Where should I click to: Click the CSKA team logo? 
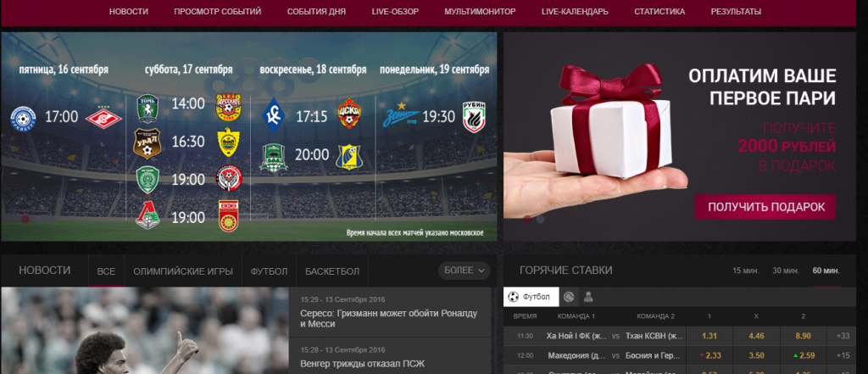[x=348, y=113]
